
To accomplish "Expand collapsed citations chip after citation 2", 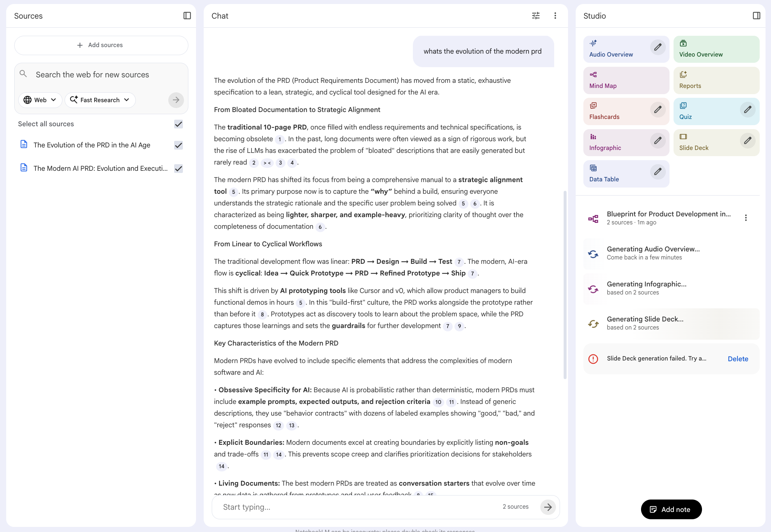I will (x=267, y=163).
